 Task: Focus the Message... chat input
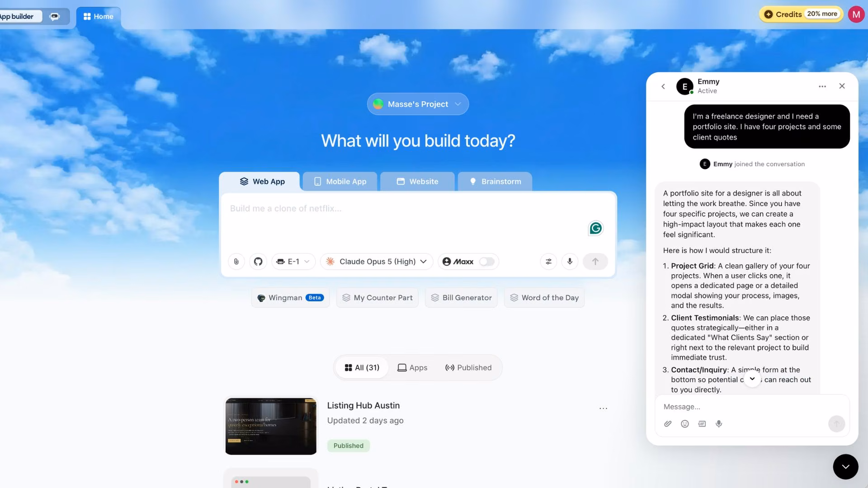click(752, 407)
